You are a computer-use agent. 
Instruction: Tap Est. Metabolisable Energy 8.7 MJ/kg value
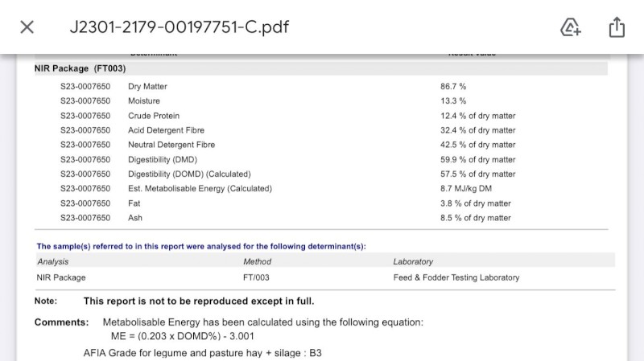tap(466, 189)
